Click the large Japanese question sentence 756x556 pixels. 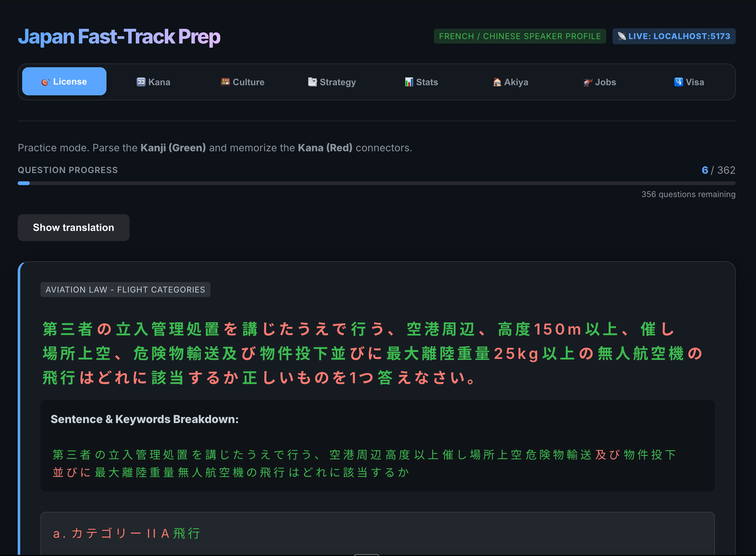tap(373, 354)
